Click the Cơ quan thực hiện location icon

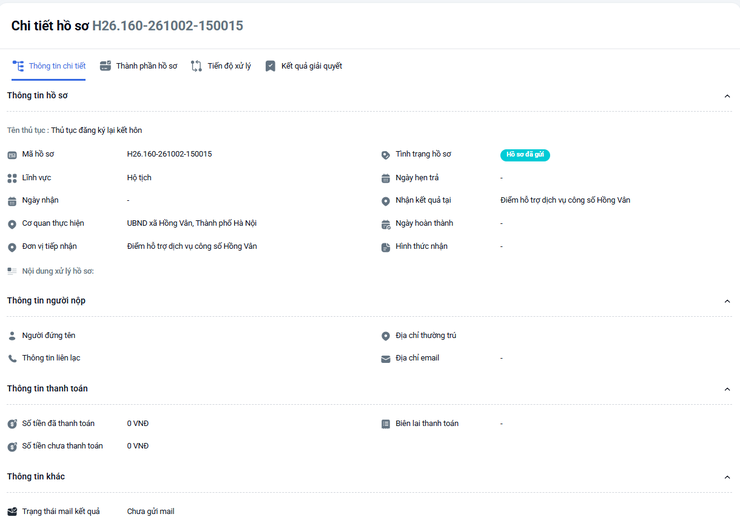[12, 224]
